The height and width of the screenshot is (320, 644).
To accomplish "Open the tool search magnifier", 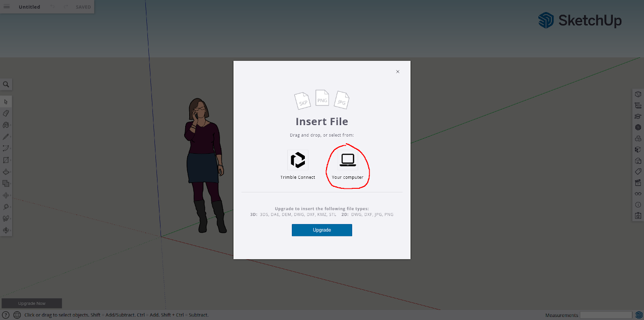I will [x=6, y=84].
